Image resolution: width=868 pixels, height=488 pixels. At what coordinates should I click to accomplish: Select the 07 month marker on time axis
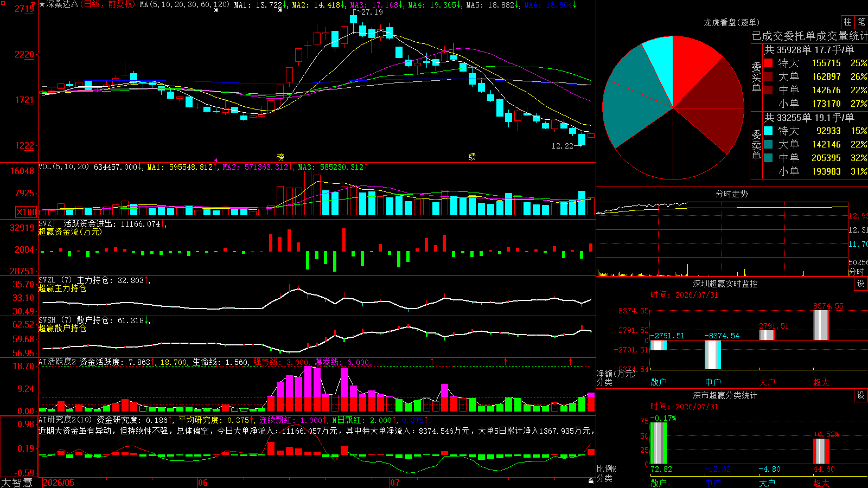click(x=394, y=483)
